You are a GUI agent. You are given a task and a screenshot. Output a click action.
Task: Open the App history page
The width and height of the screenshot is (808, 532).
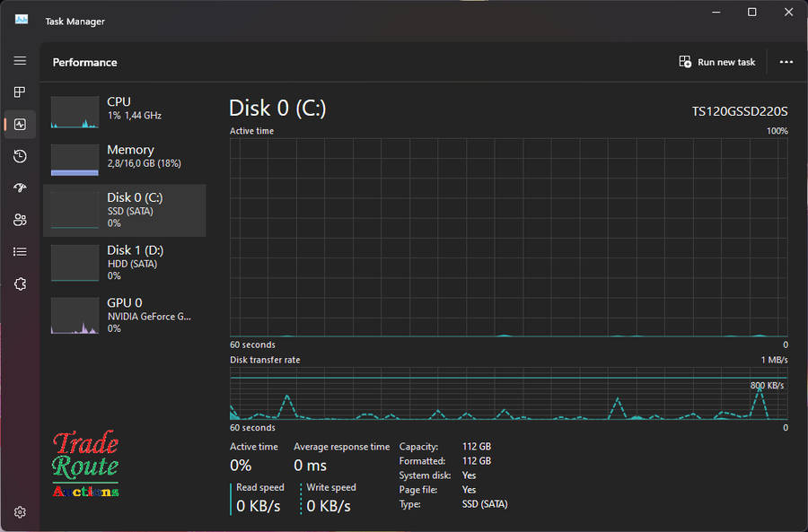(x=20, y=156)
